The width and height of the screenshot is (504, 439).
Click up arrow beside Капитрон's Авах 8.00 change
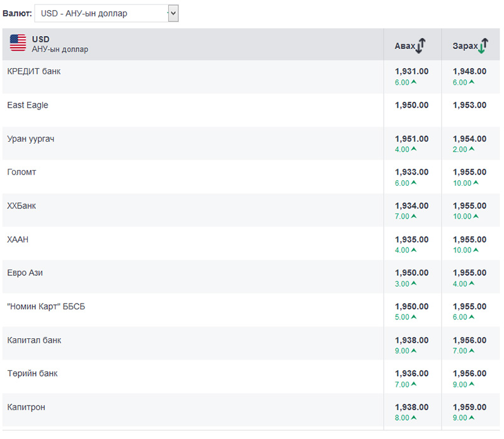point(414,418)
